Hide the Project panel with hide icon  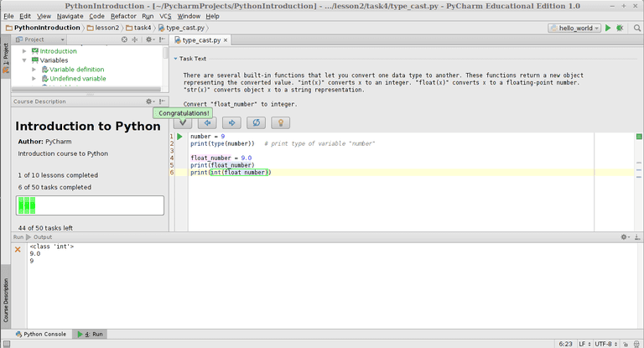[x=162, y=39]
